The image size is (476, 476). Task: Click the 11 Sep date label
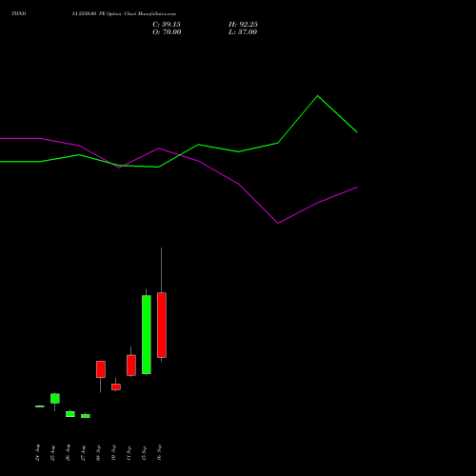pos(129,452)
